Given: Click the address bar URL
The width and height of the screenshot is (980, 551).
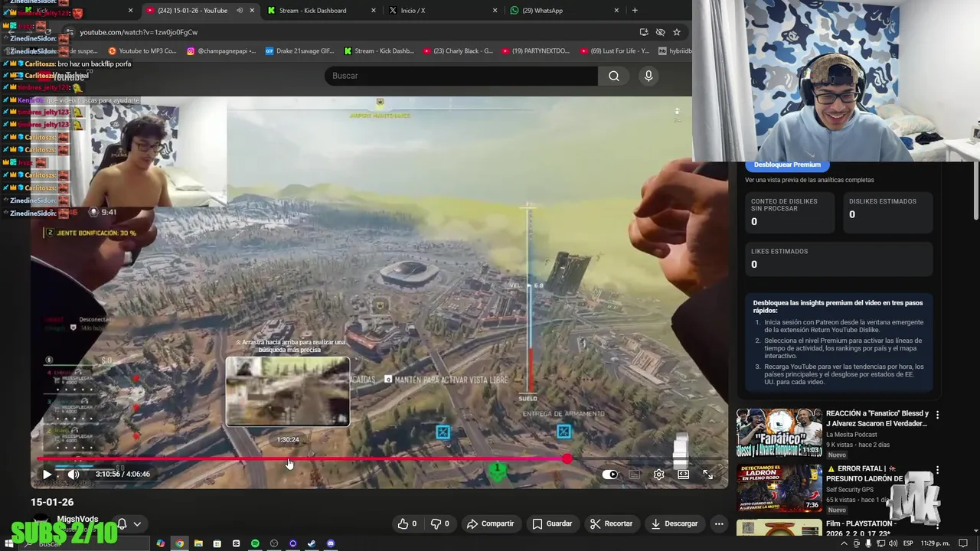Looking at the screenshot, I should click(139, 32).
